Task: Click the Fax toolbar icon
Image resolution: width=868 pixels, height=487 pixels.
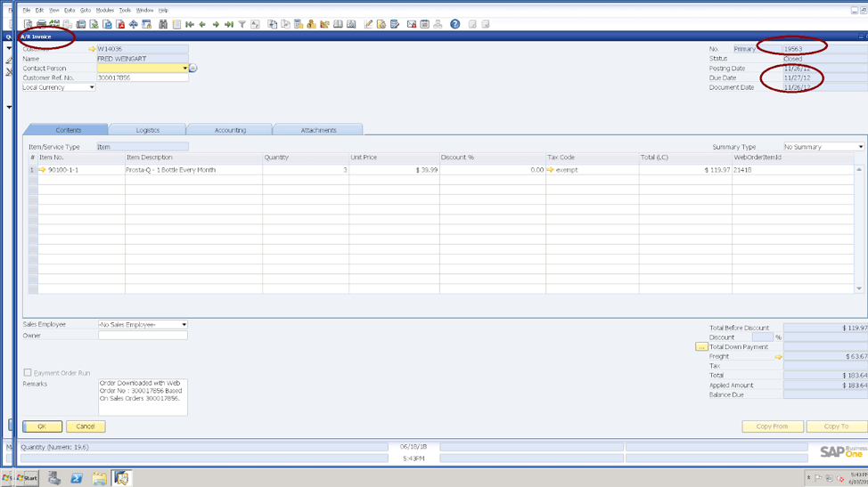Action: click(81, 24)
